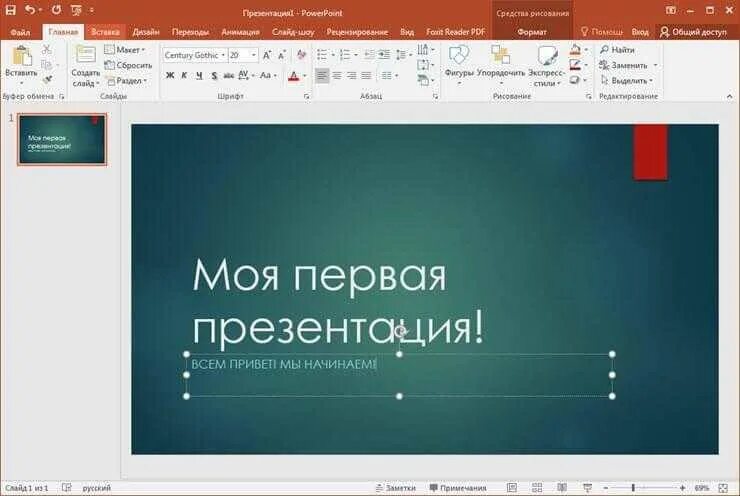
Task: Toggle justify text alignment
Action: pyautogui.click(x=366, y=76)
